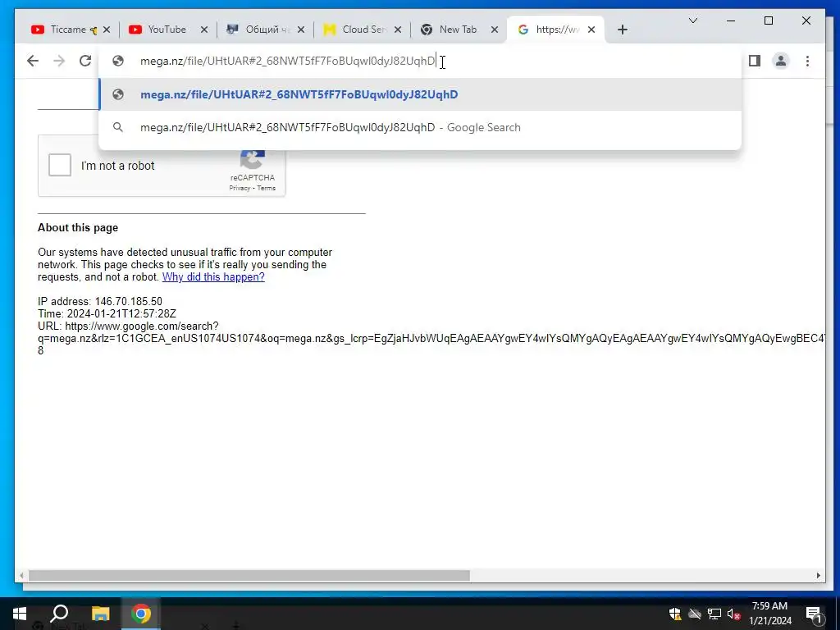Click the Chrome taskbar icon
Screen dimensions: 840x630
tap(141, 614)
